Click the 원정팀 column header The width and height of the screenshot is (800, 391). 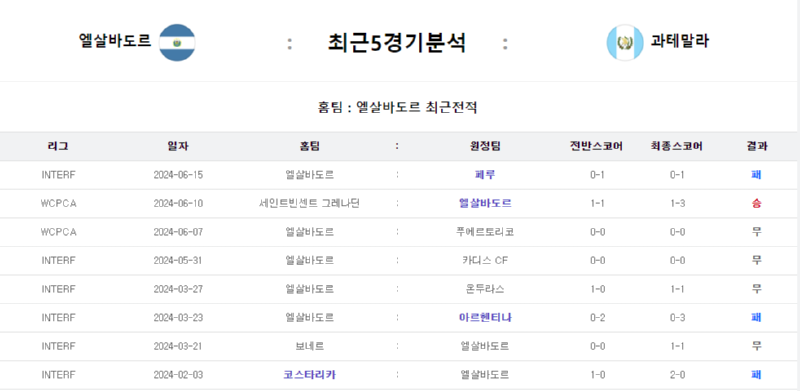[485, 146]
